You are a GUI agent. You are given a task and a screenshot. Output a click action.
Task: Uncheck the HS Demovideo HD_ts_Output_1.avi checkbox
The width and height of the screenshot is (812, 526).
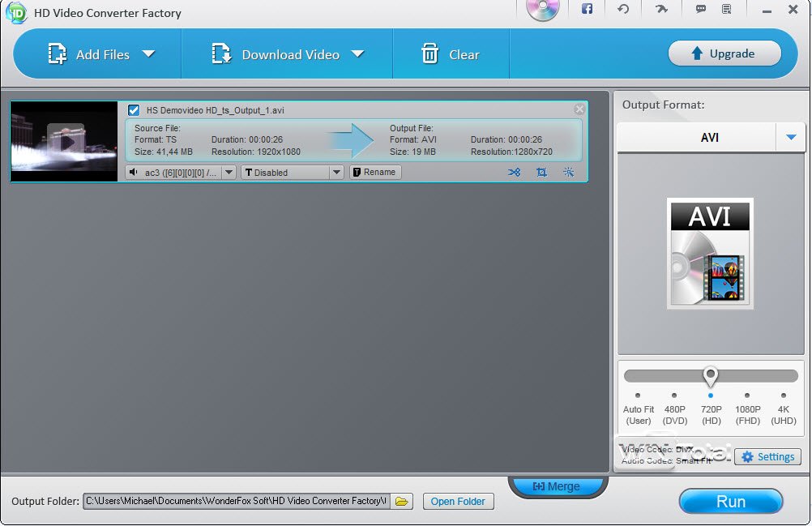(x=134, y=109)
